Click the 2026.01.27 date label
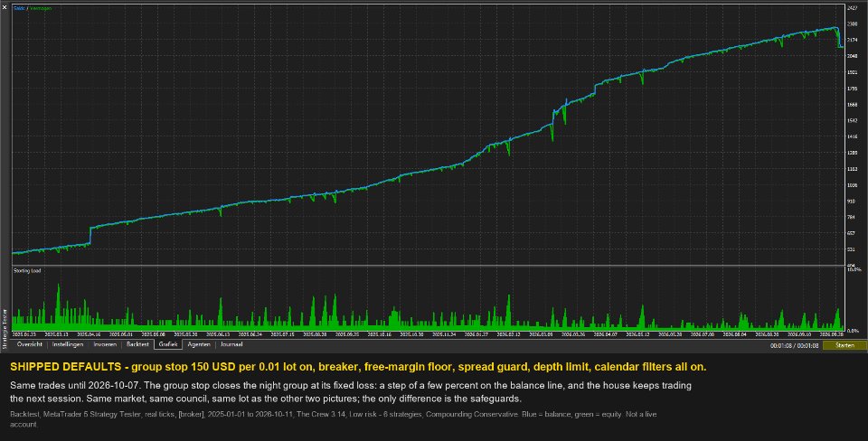The width and height of the screenshot is (868, 441). tap(476, 334)
